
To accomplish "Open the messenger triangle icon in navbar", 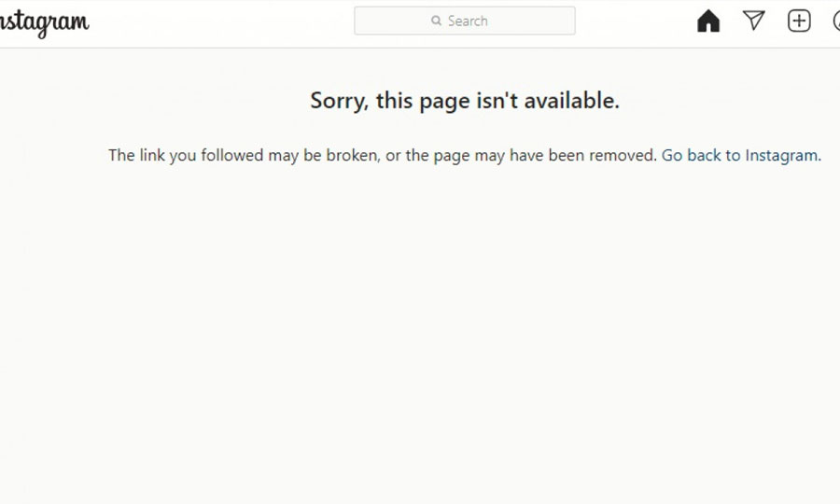I will (x=754, y=21).
